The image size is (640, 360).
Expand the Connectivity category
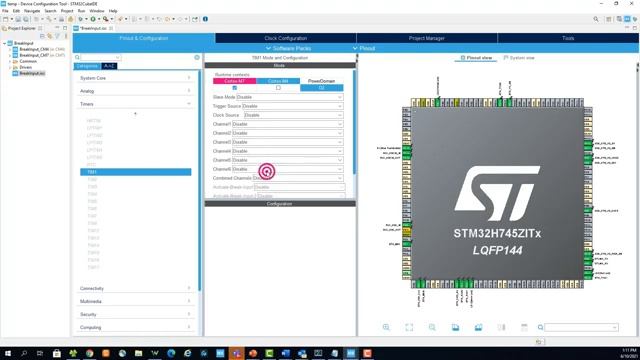tap(136, 288)
